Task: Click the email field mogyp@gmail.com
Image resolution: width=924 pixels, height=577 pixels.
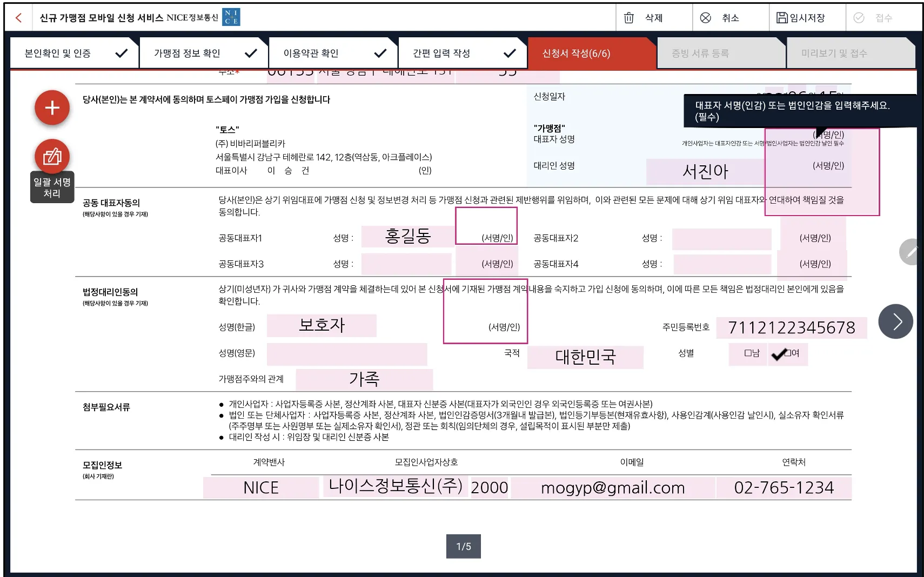Action: (613, 488)
